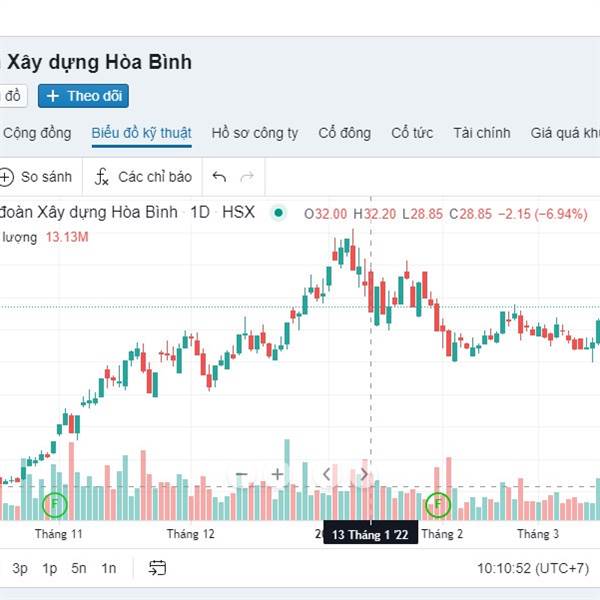The height and width of the screenshot is (600, 600).
Task: Click the F marker near Tháng 11
Action: coord(55,504)
